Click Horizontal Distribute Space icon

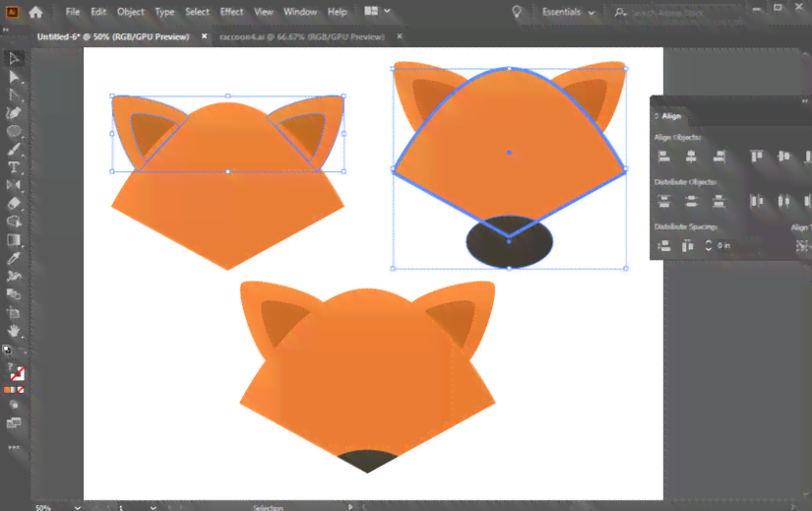click(687, 245)
